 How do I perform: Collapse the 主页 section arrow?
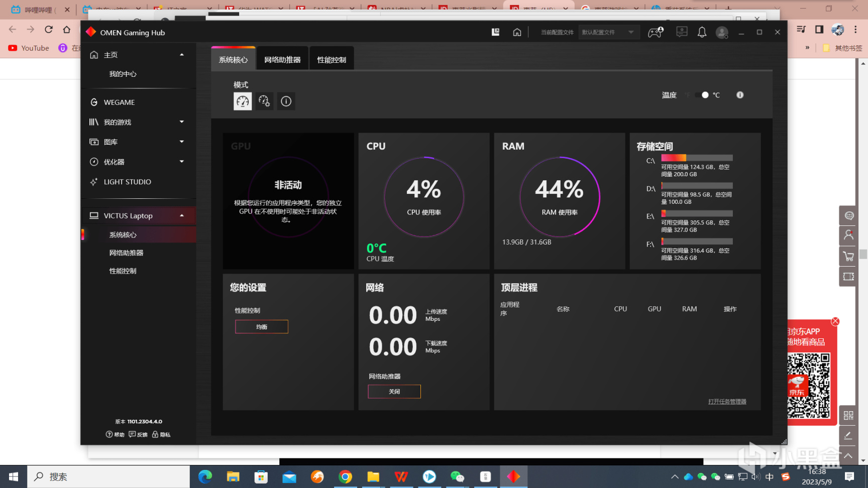182,55
